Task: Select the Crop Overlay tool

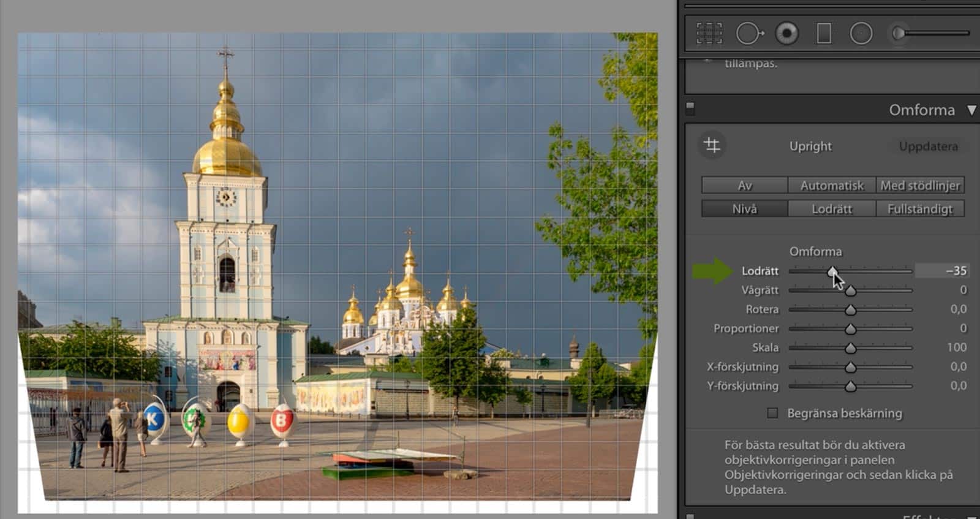Action: pos(709,33)
